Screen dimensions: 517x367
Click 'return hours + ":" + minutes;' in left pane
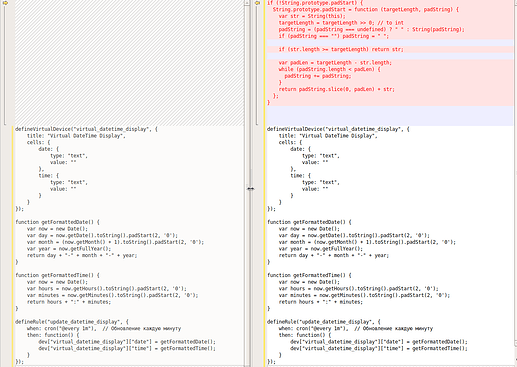(x=69, y=302)
